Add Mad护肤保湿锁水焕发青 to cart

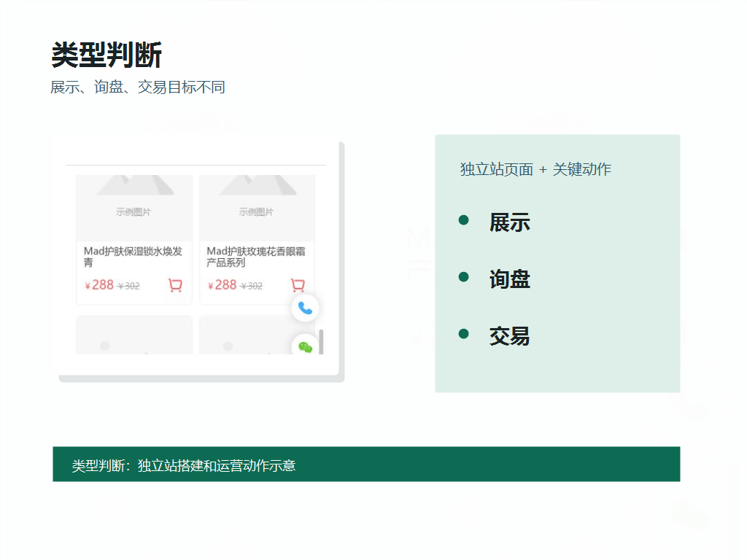(x=175, y=285)
